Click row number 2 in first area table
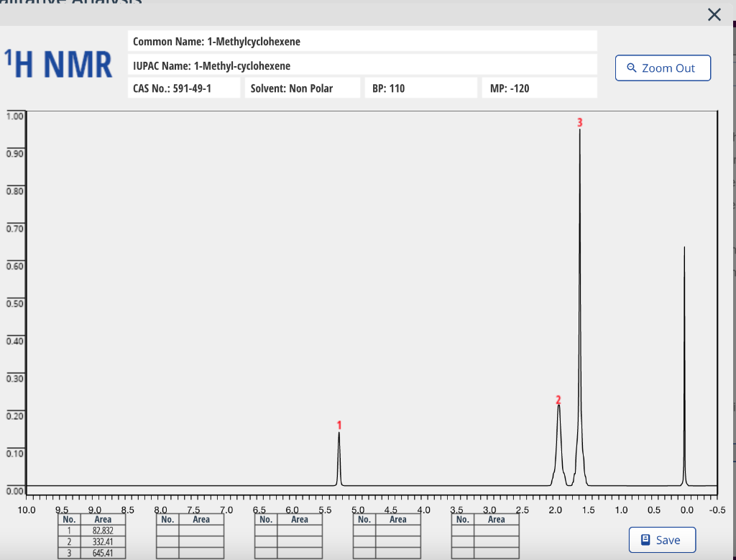Screen dimensions: 736x560 [x=70, y=542]
